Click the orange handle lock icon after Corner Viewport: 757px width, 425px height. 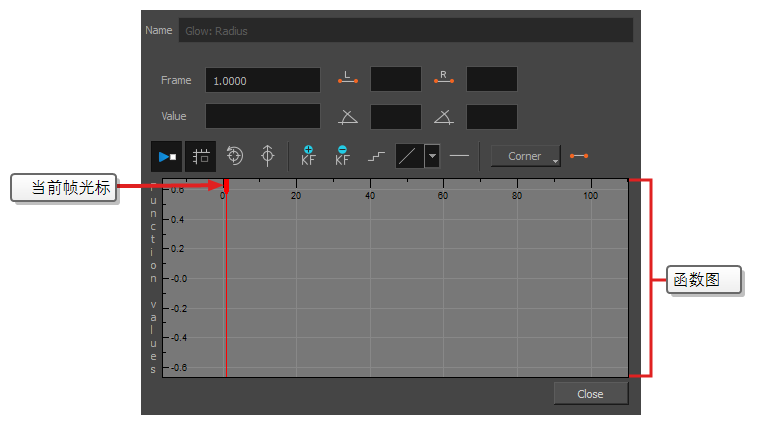click(x=579, y=156)
